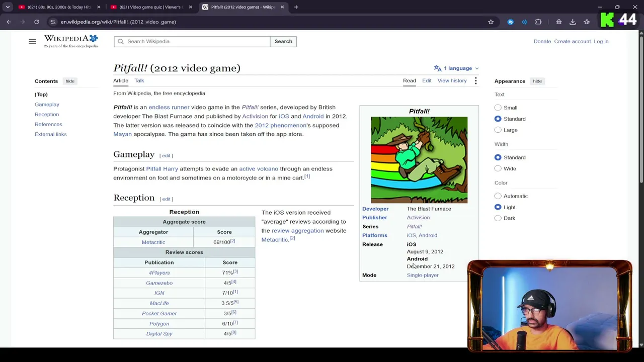Screen dimensions: 644x362
Task: Jump to Gameplay in Contents
Action: (47, 105)
